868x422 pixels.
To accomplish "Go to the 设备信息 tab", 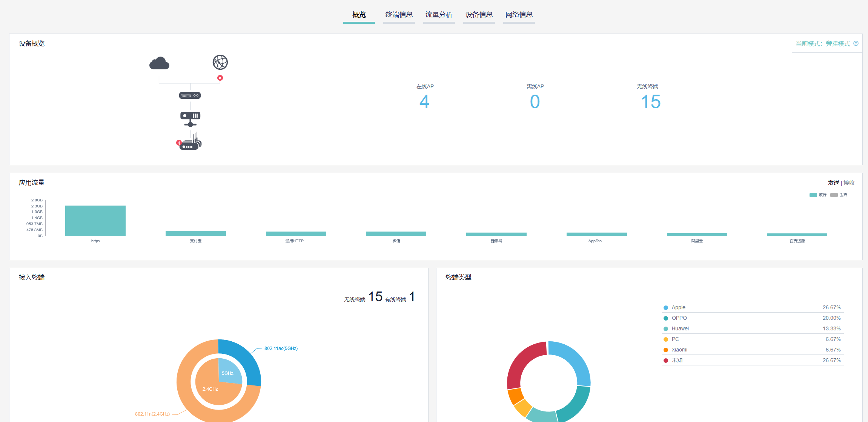I will point(479,15).
